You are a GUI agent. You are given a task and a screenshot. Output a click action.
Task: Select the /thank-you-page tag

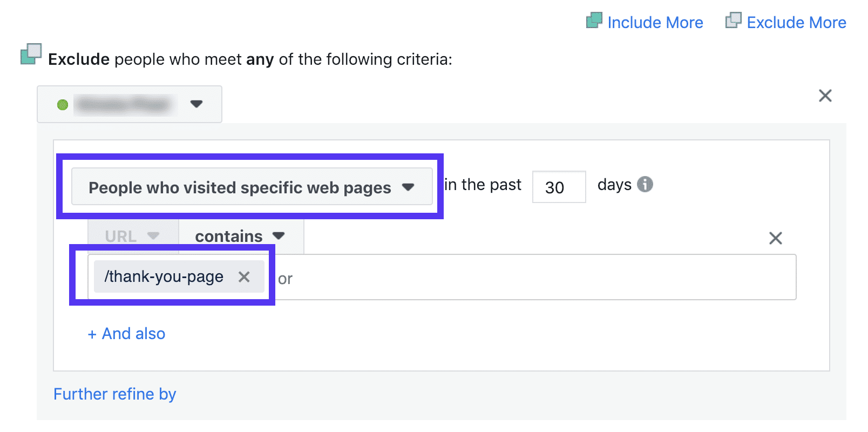click(x=165, y=276)
